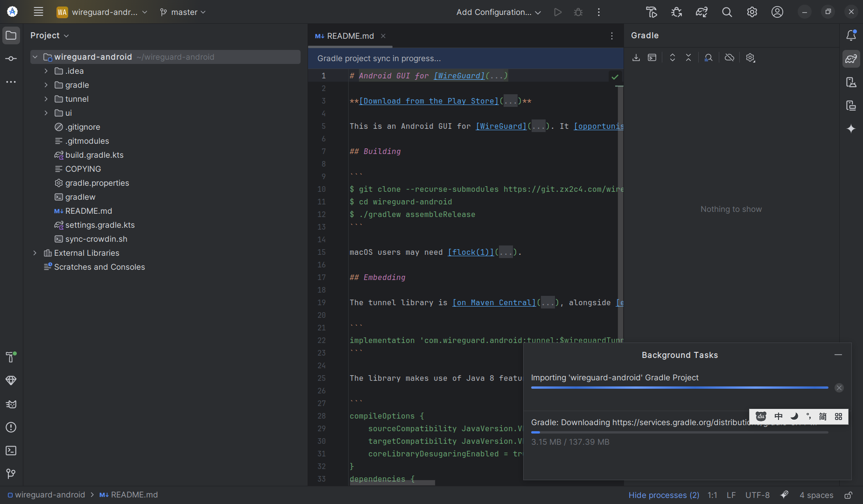Open the notifications bell icon
Image resolution: width=863 pixels, height=504 pixels.
pos(851,35)
